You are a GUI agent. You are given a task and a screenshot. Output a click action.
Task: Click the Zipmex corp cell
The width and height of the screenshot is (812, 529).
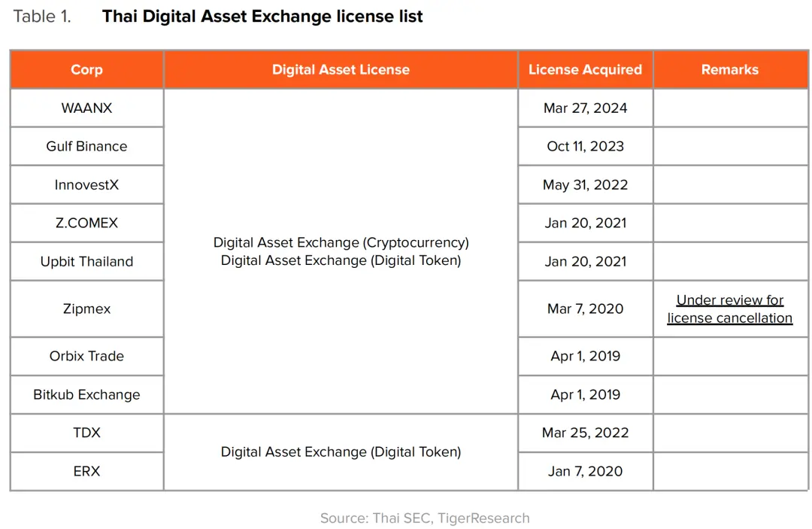pyautogui.click(x=87, y=309)
